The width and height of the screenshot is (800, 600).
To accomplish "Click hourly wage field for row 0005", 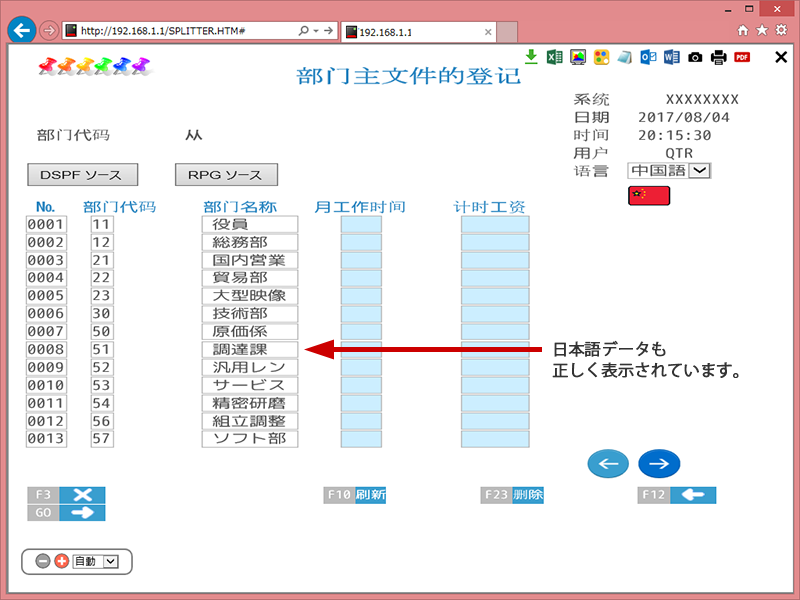I will tap(495, 296).
